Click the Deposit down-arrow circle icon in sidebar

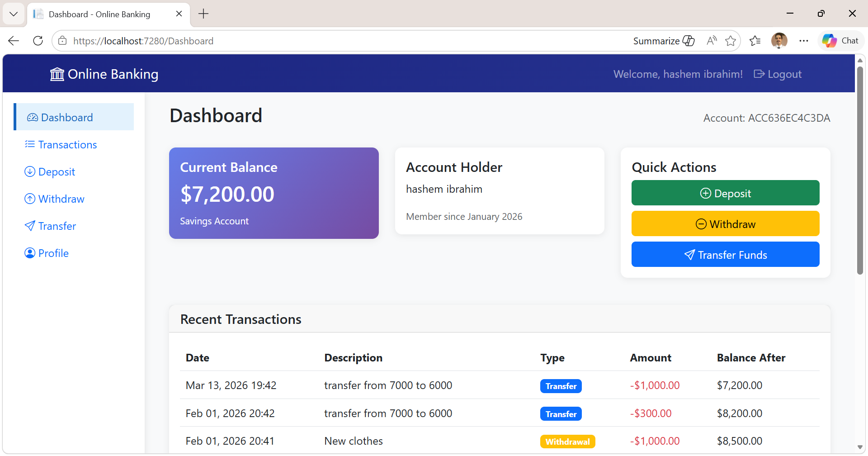30,171
